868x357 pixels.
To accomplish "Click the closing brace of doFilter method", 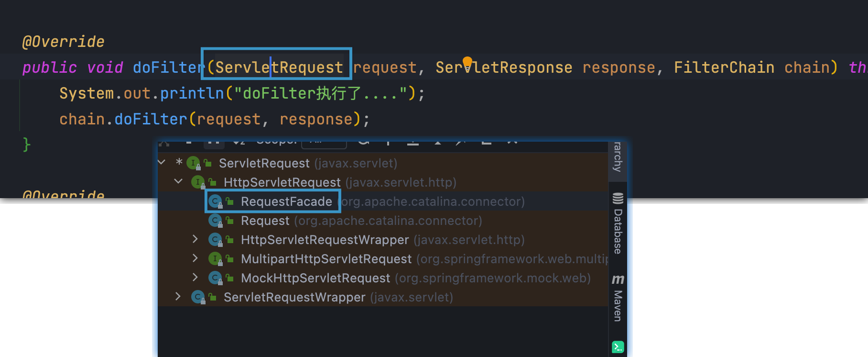I will coord(27,145).
